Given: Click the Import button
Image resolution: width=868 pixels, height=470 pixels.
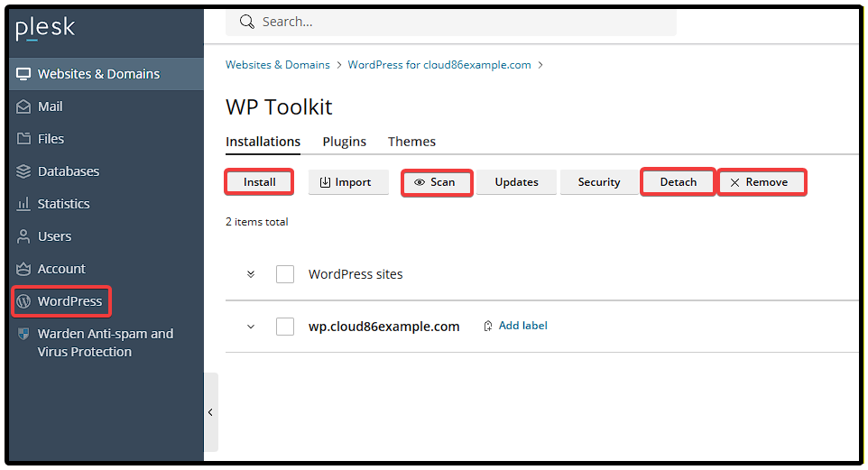Looking at the screenshot, I should [348, 182].
